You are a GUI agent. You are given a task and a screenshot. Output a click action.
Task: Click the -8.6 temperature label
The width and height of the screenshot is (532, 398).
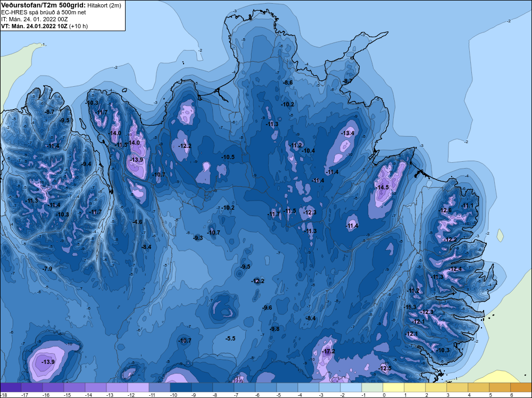288,82
